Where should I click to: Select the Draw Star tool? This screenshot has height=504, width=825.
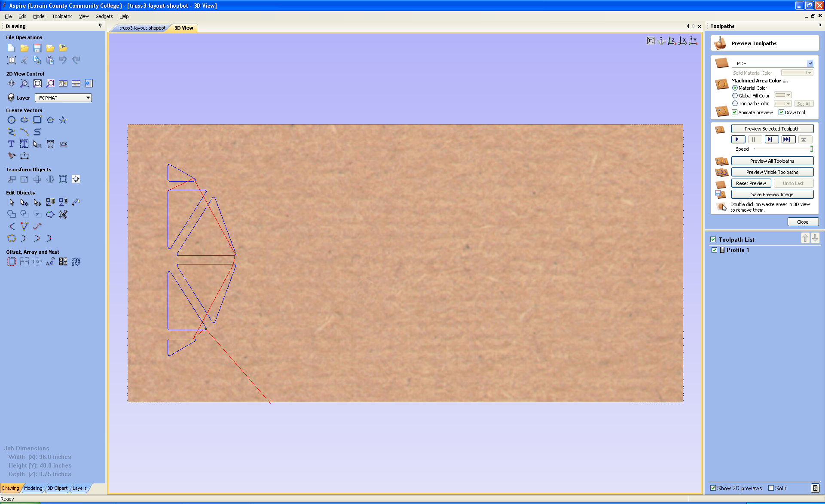[x=63, y=120]
